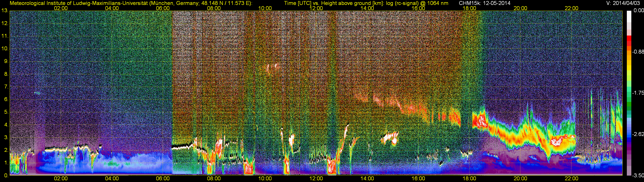Image resolution: width=644 pixels, height=182 pixels.
Task: Select '12:00' on the top time axis
Action: (x=316, y=8)
